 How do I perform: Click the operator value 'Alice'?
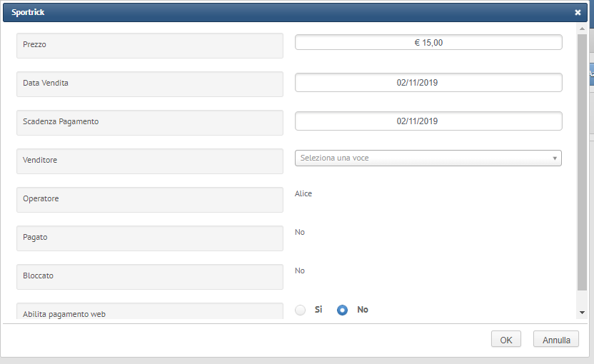coord(303,193)
